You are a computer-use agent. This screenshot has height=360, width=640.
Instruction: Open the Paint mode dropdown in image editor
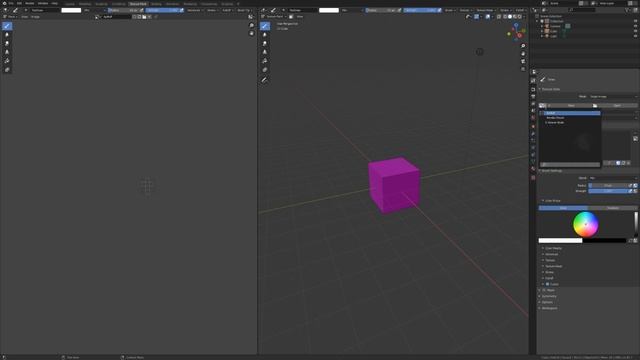10,17
